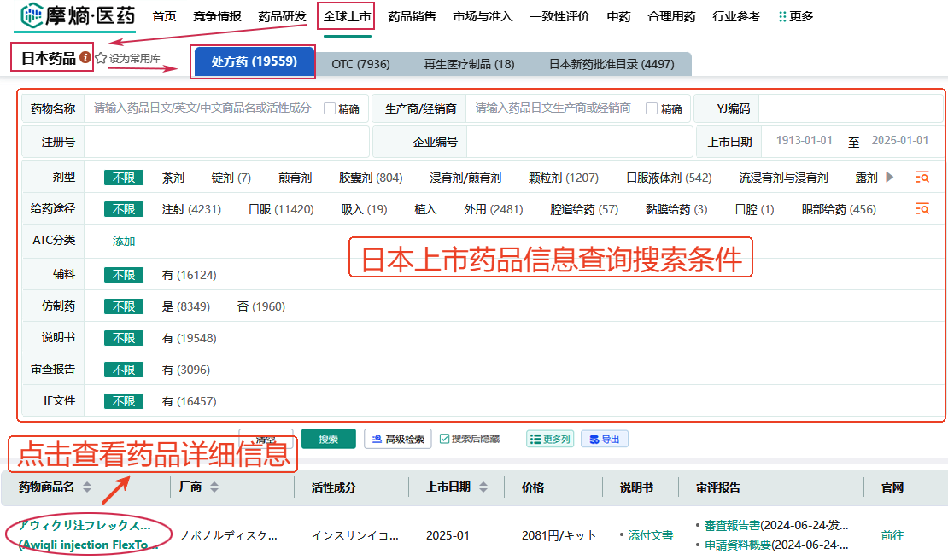Open the 添付文書 package insert link
The width and height of the screenshot is (948, 560).
(x=650, y=535)
